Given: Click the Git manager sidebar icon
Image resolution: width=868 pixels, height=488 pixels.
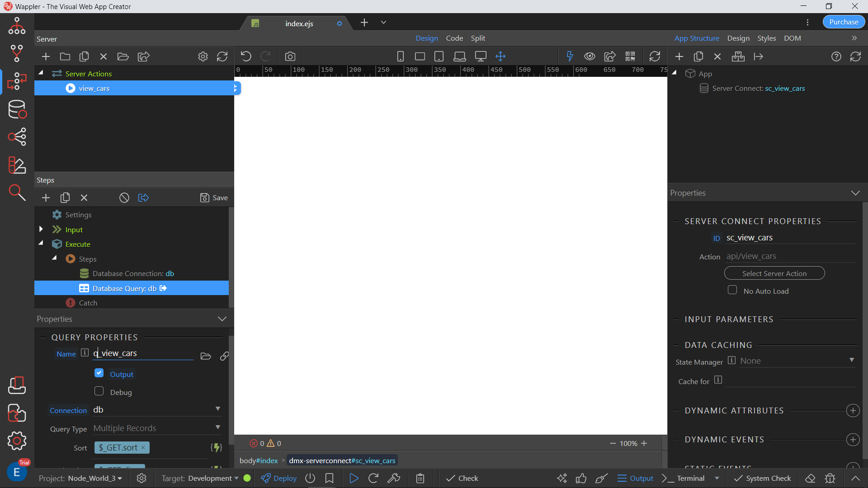Looking at the screenshot, I should coord(17,53).
